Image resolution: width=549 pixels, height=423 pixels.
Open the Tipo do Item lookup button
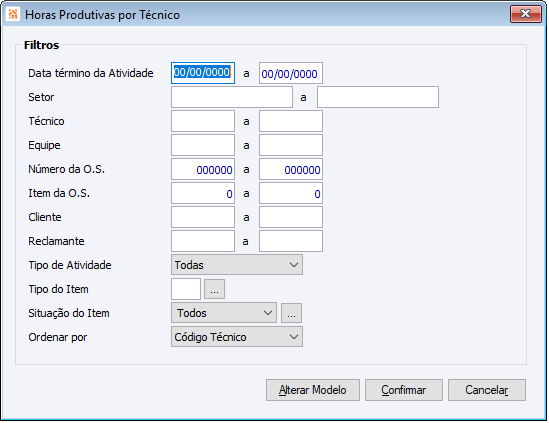[x=214, y=289]
